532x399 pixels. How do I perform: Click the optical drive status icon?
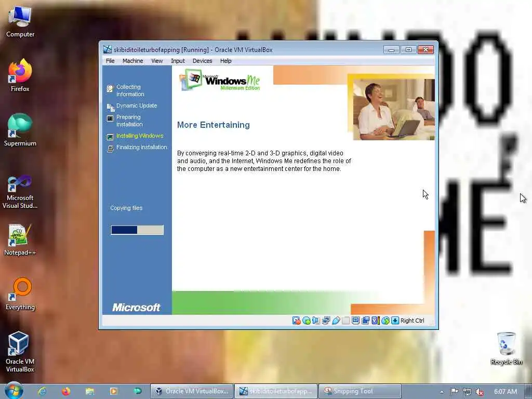click(306, 321)
